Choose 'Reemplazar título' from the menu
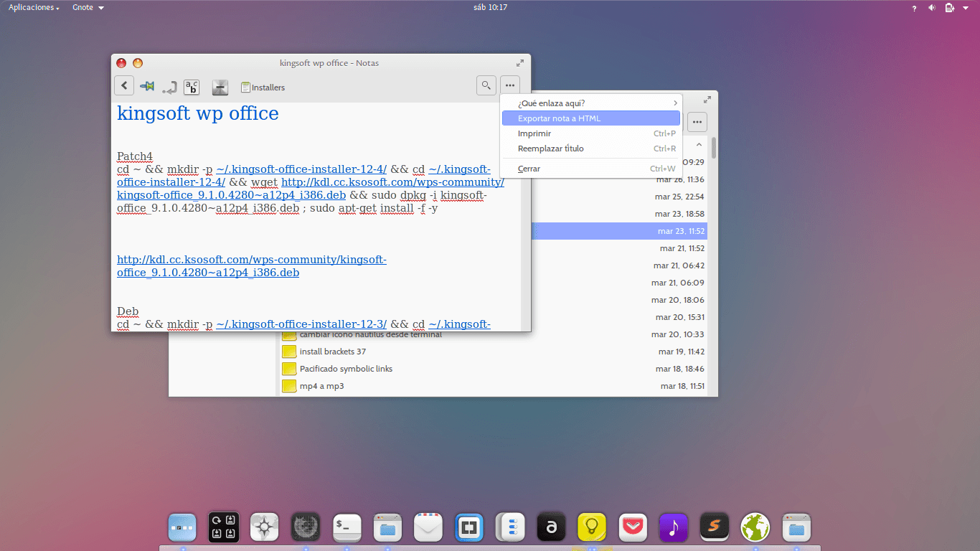Viewport: 980px width, 551px height. tap(590, 149)
